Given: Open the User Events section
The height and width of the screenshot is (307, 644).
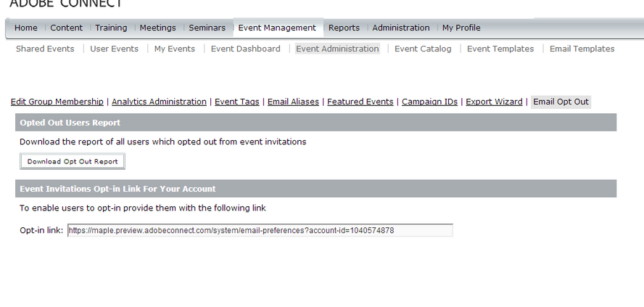Looking at the screenshot, I should 115,49.
